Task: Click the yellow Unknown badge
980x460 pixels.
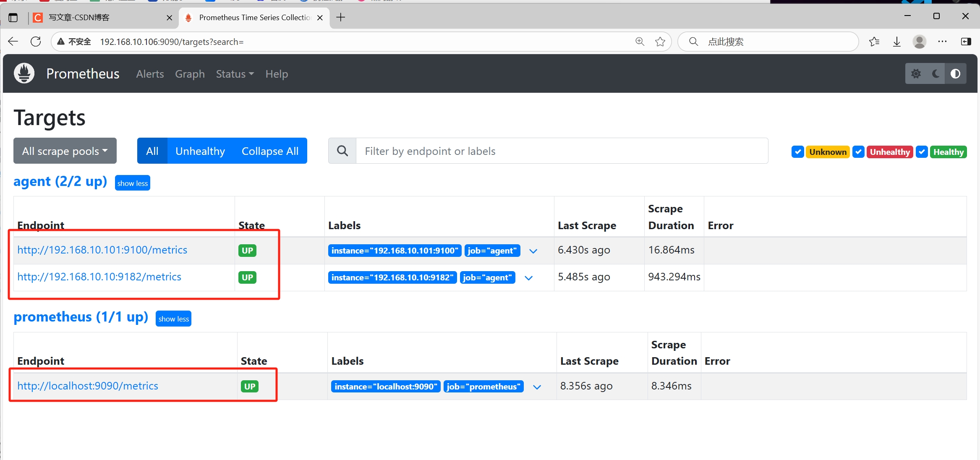Action: pos(828,152)
